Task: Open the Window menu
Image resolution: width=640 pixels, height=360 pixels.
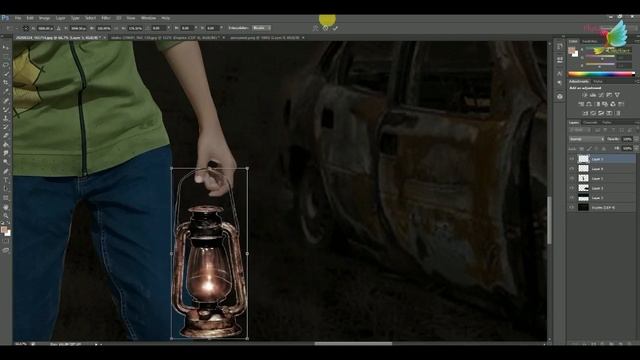Action: (148, 18)
